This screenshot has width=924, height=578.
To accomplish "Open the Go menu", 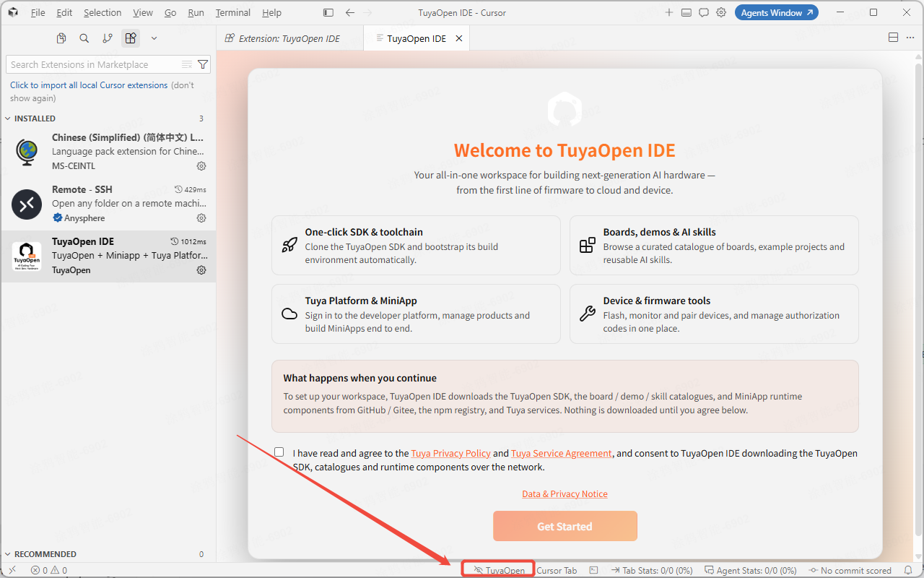I will tap(170, 13).
